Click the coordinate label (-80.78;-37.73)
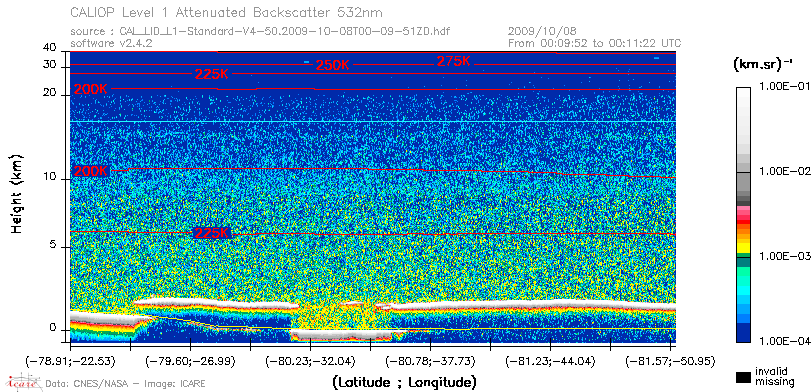The width and height of the screenshot is (811, 392). pos(430,361)
